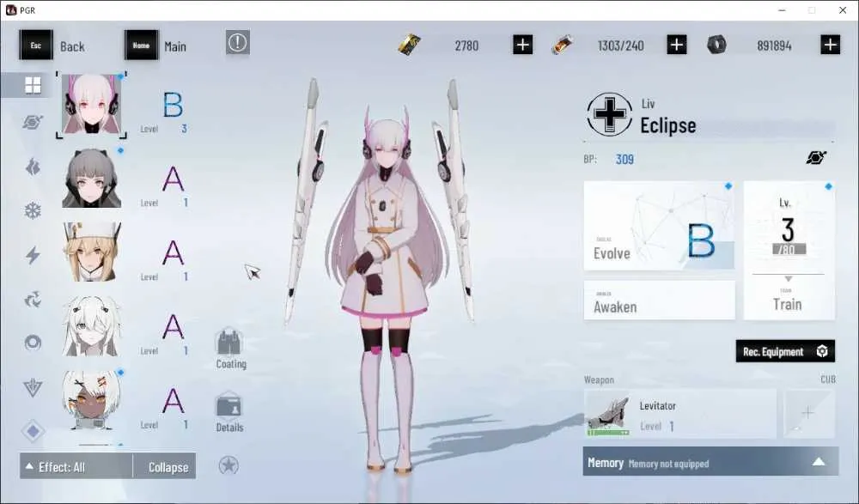Filter characters by fire element
The height and width of the screenshot is (504, 859).
pos(33,167)
